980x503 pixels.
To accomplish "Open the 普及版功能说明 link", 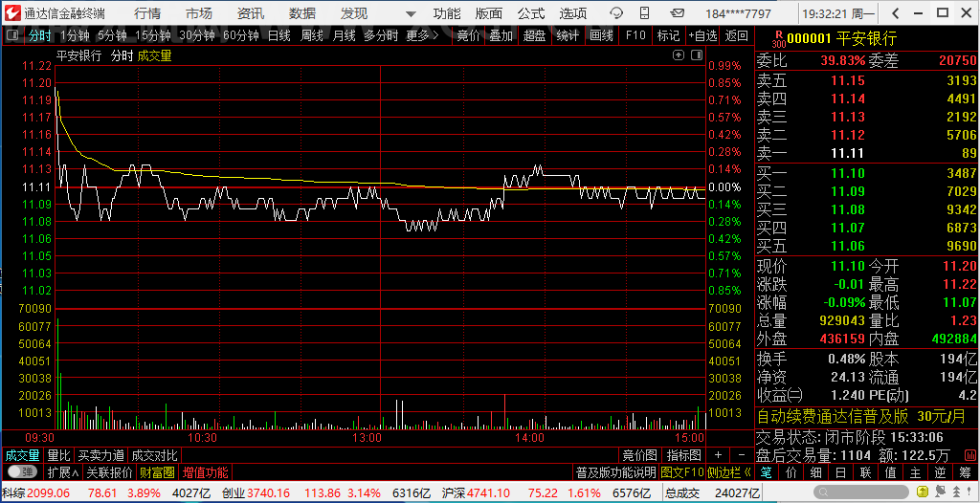I will [615, 471].
